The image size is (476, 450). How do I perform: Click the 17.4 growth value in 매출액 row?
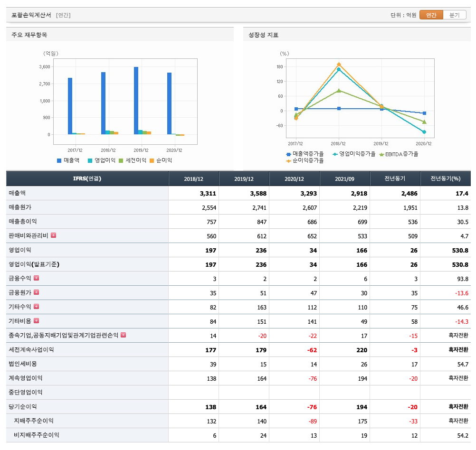pyautogui.click(x=462, y=194)
